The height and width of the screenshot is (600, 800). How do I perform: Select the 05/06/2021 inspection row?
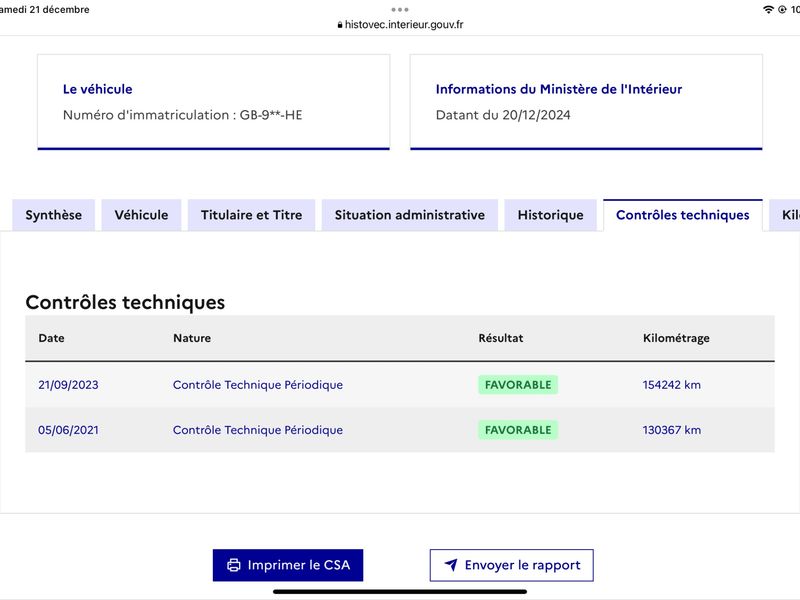pyautogui.click(x=400, y=430)
